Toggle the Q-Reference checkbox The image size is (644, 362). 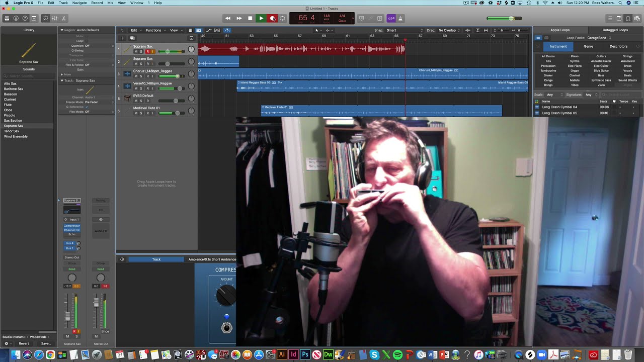[x=87, y=107]
